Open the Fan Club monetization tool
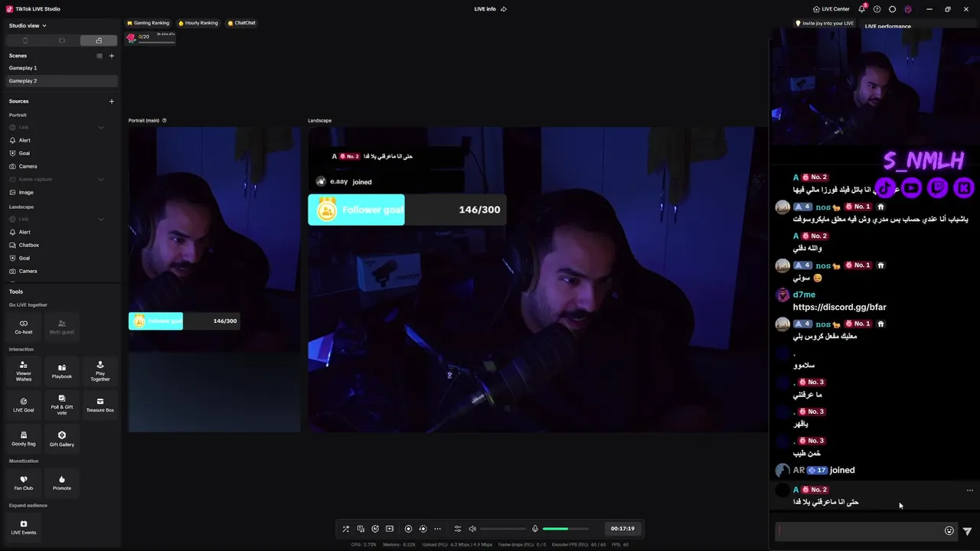This screenshot has height=551, width=980. tap(24, 483)
